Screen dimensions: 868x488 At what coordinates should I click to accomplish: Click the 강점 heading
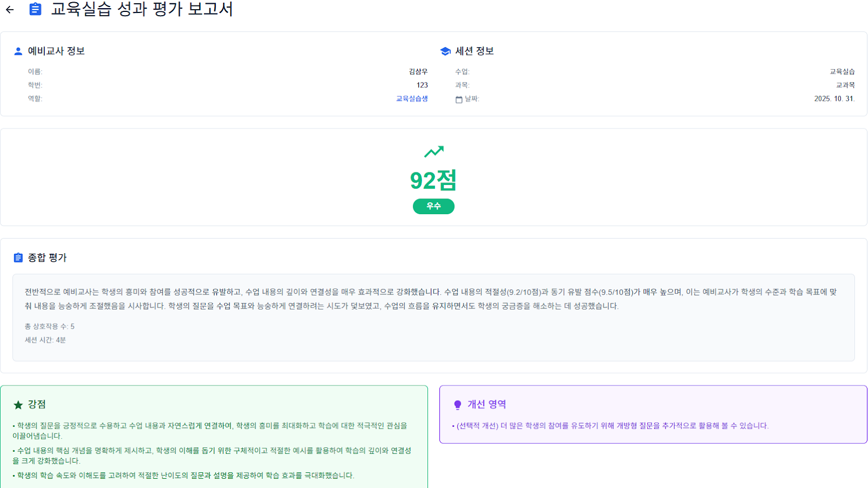pos(37,404)
